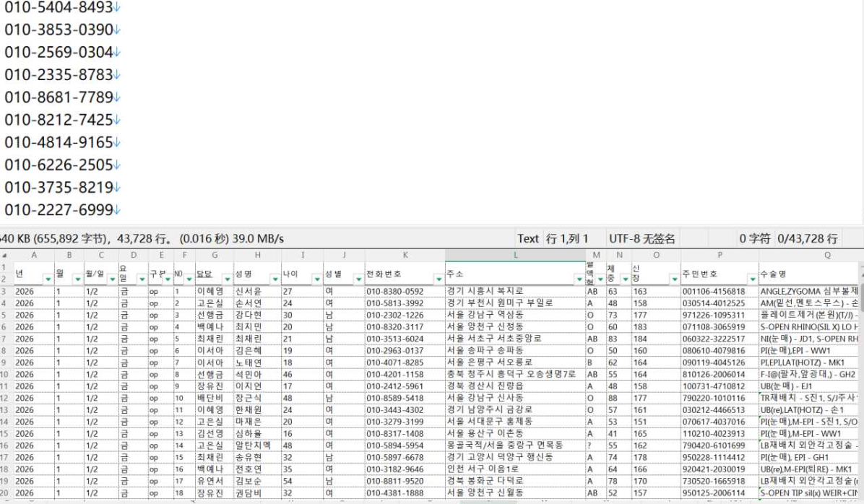The width and height of the screenshot is (864, 504).
Task: Select the cell with name 알탄치멕
Action: (x=257, y=446)
